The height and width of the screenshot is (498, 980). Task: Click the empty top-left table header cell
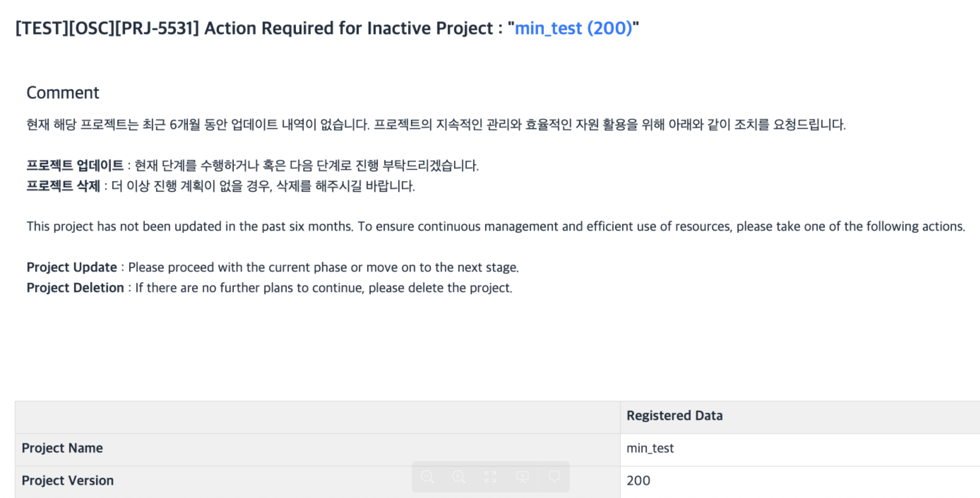coord(317,417)
